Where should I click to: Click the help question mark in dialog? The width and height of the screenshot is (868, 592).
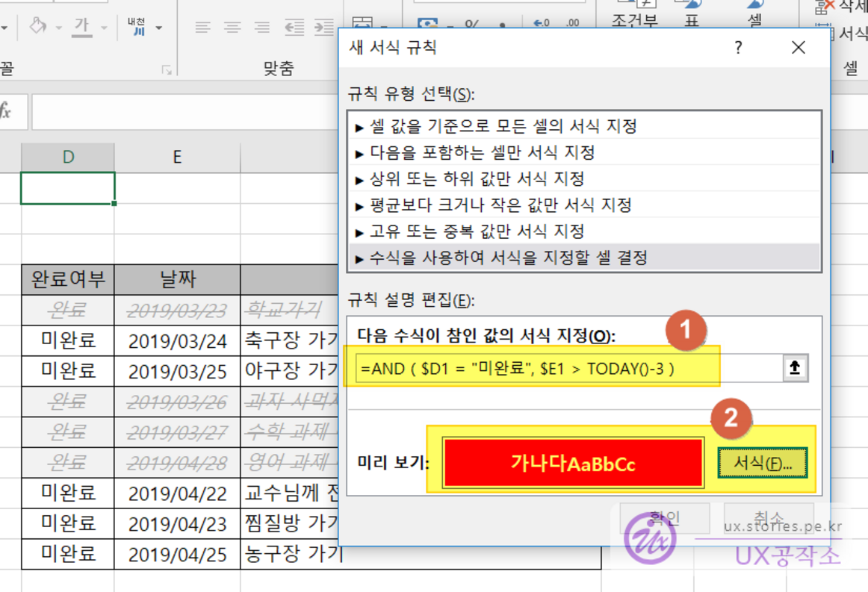[738, 49]
